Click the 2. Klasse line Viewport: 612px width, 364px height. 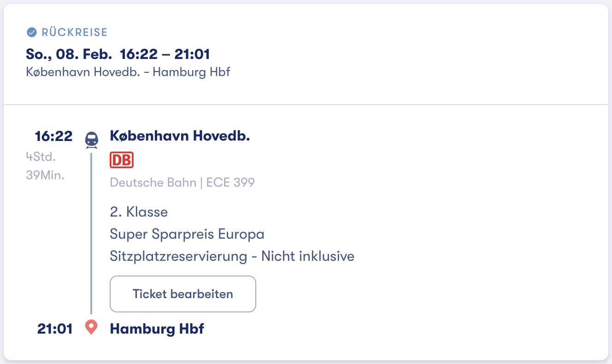pos(139,212)
